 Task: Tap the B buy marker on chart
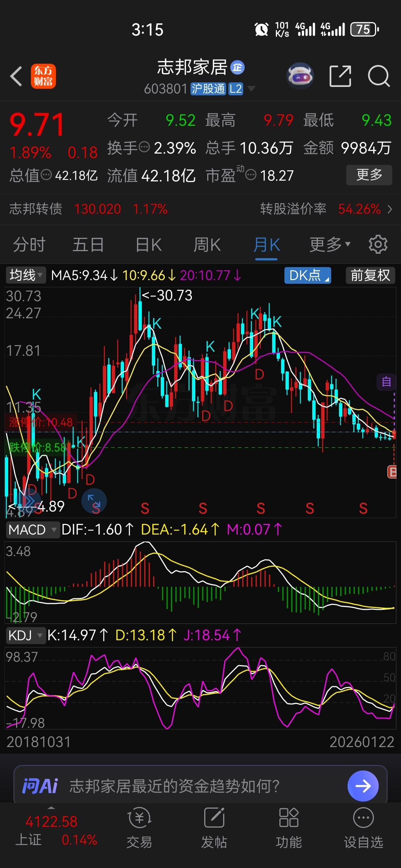(392, 472)
